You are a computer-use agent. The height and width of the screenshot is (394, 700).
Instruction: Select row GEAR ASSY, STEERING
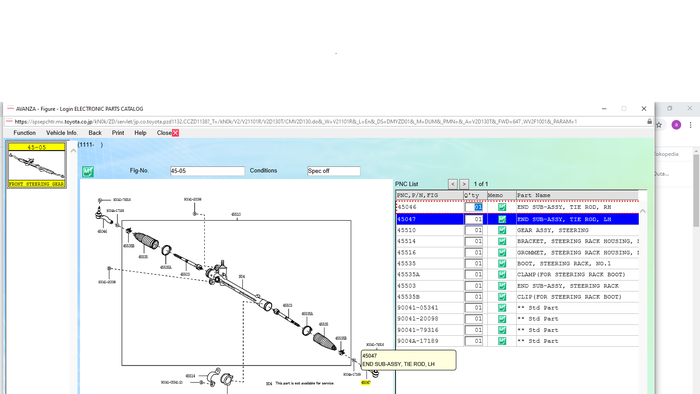coord(517,230)
